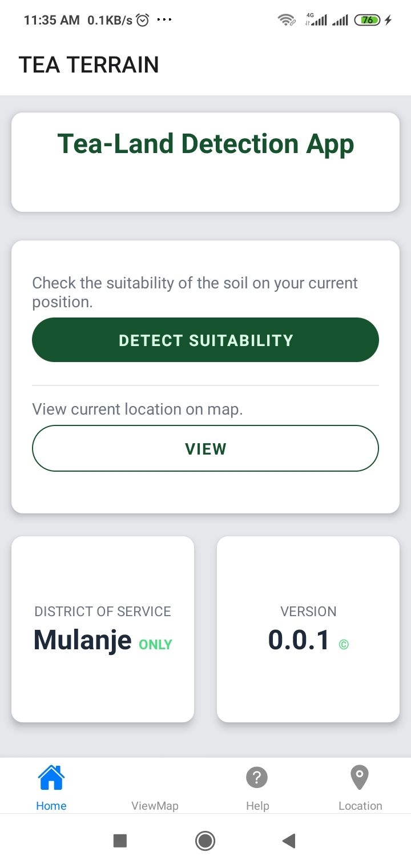Viewport: 411px width, 868px height.
Task: Switch to the ViewMap tab
Action: [155, 806]
